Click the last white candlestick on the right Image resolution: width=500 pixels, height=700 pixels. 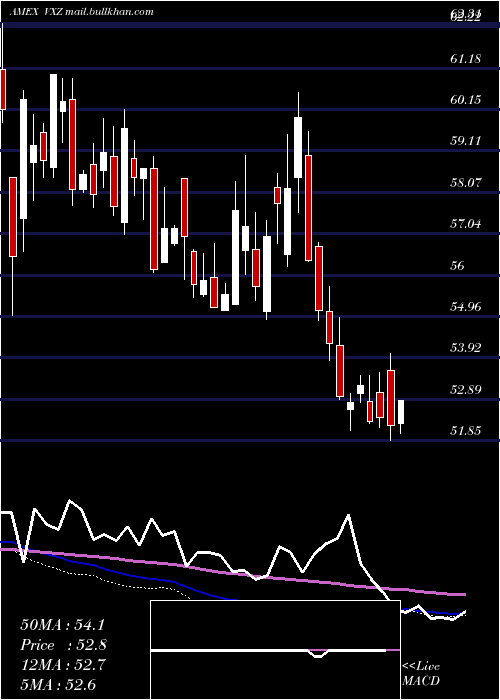coord(401,412)
